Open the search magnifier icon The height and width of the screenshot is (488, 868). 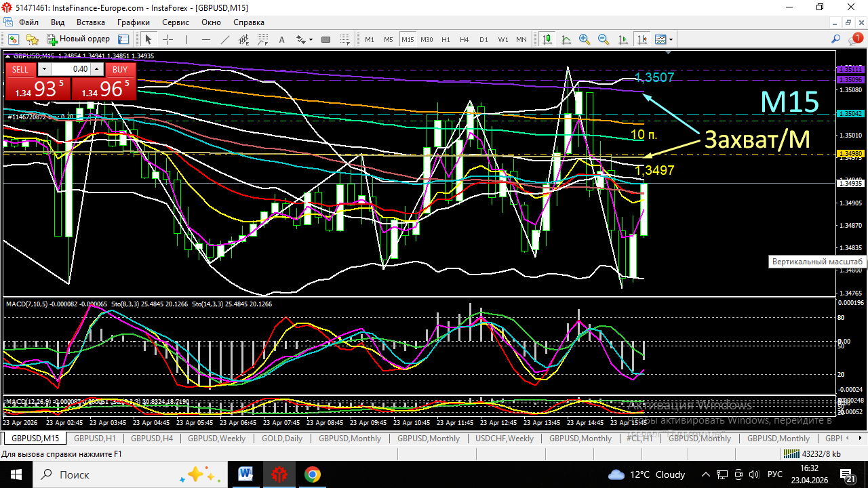click(x=836, y=39)
